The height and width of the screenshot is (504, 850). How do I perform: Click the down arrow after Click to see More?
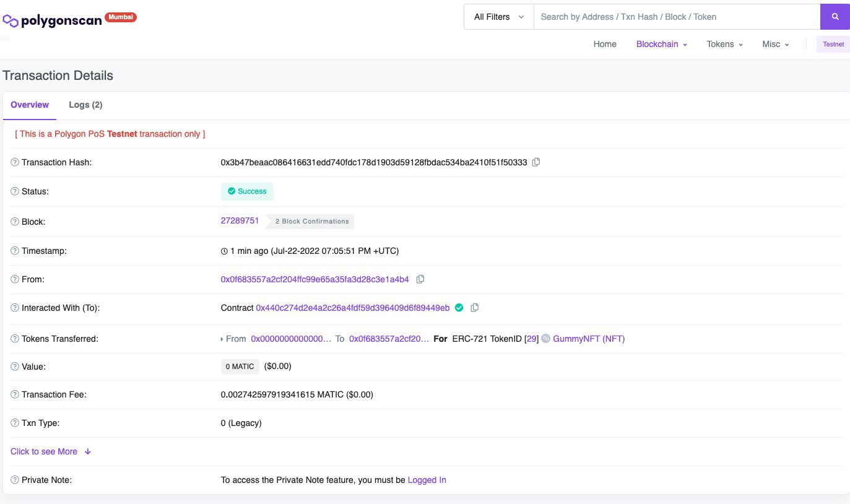coord(87,451)
